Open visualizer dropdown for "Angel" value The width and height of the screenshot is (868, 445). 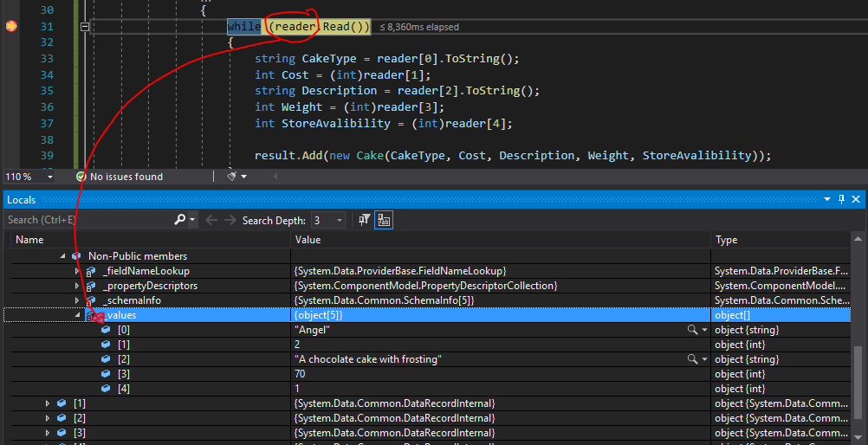(x=704, y=330)
